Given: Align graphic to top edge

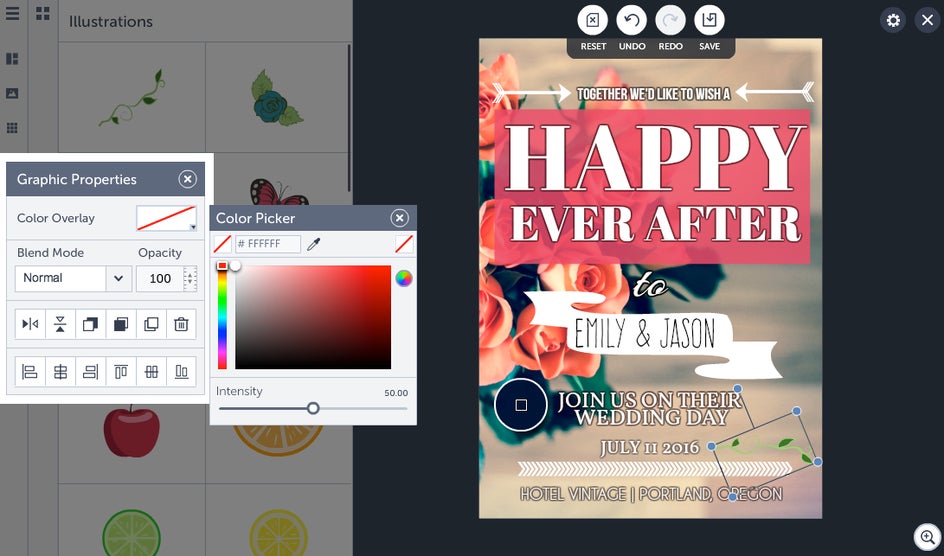Looking at the screenshot, I should click(x=120, y=372).
